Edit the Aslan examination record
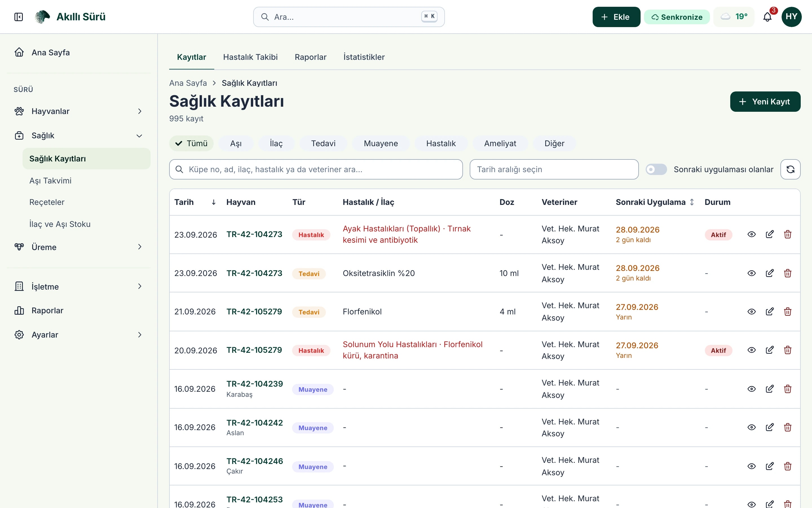Image resolution: width=812 pixels, height=508 pixels. [x=770, y=427]
